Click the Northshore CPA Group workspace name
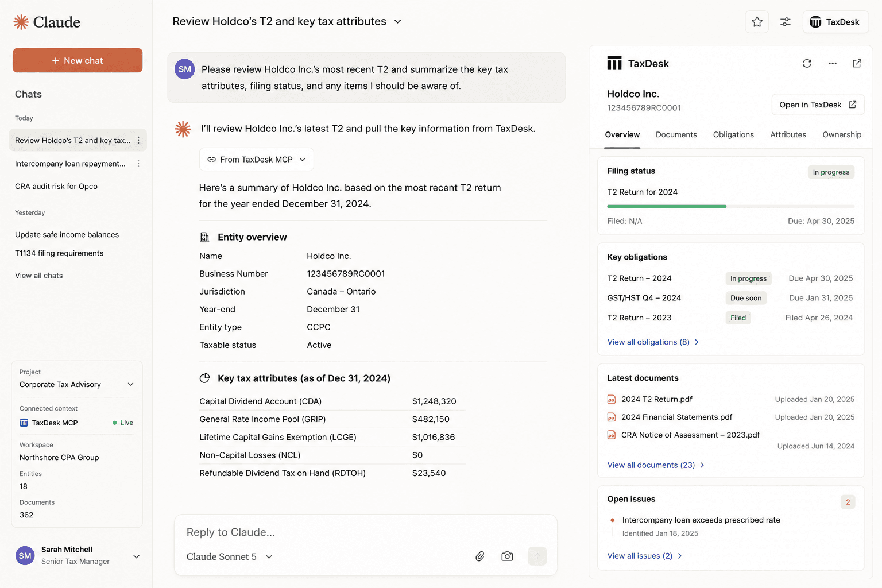The height and width of the screenshot is (588, 882). (59, 458)
